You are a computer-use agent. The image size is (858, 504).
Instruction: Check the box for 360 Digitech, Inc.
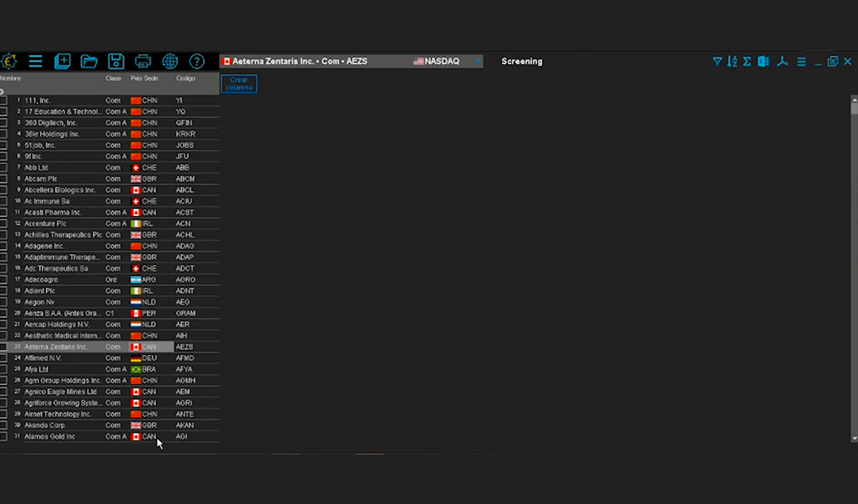pyautogui.click(x=3, y=123)
